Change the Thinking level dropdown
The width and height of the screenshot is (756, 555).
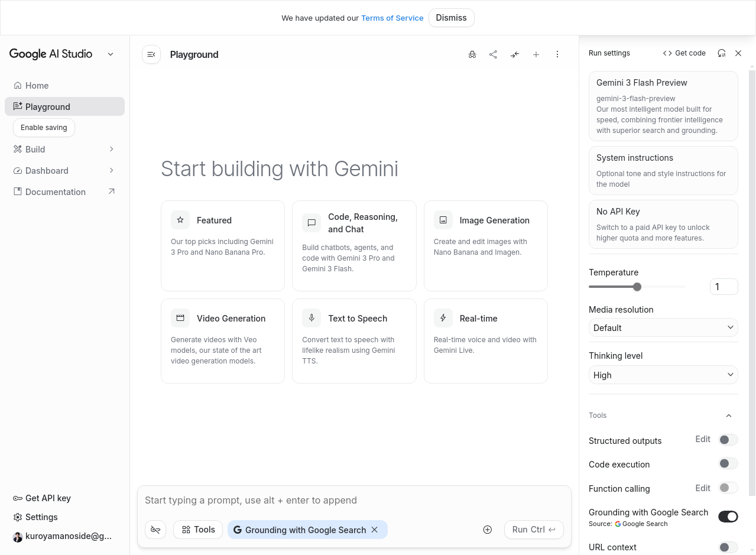point(663,375)
